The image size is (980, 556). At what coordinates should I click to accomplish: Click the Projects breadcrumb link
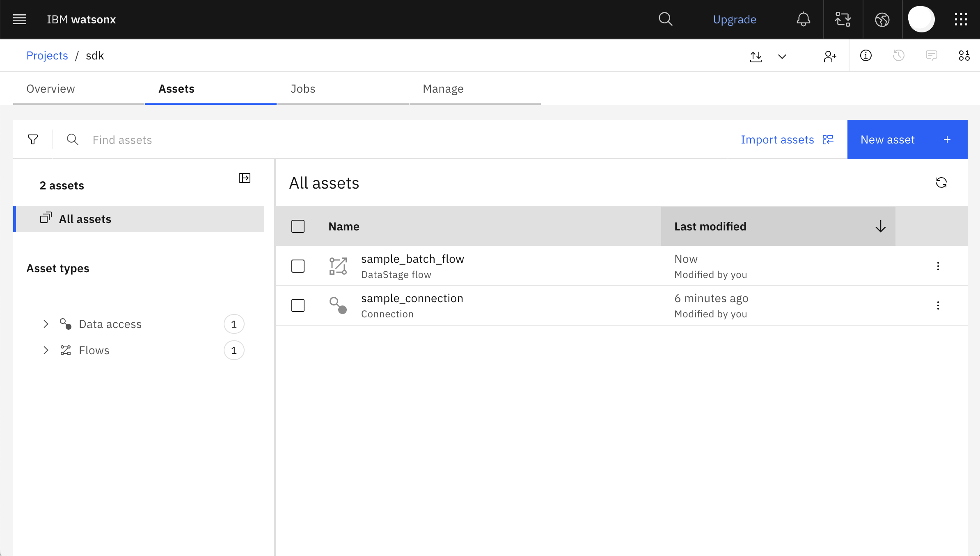(47, 56)
